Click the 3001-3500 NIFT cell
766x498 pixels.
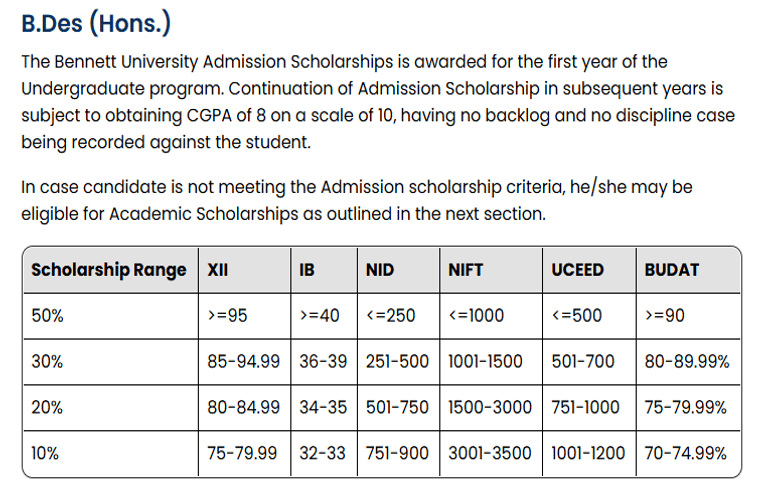click(x=490, y=453)
